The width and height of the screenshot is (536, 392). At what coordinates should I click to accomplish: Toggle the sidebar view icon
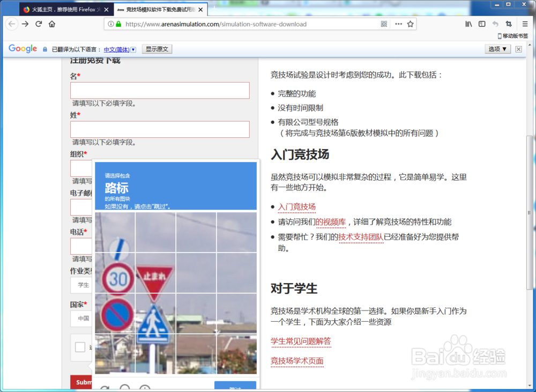point(482,24)
